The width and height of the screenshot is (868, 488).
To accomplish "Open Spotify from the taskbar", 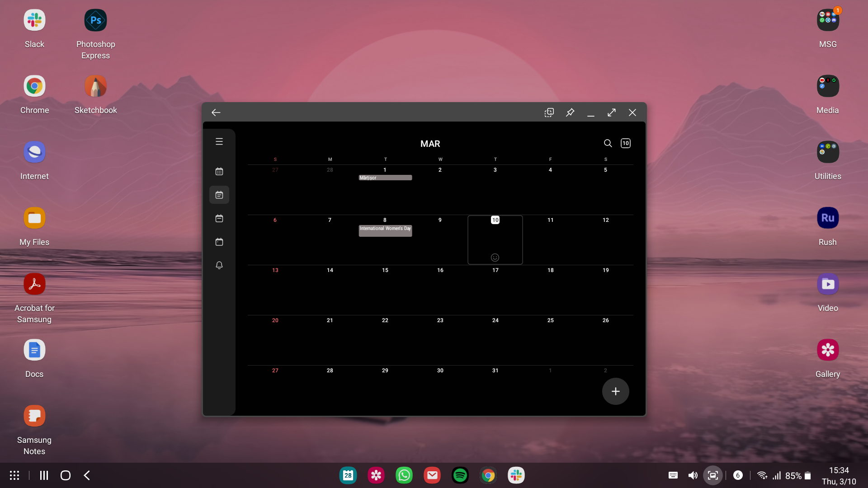I will point(460,475).
